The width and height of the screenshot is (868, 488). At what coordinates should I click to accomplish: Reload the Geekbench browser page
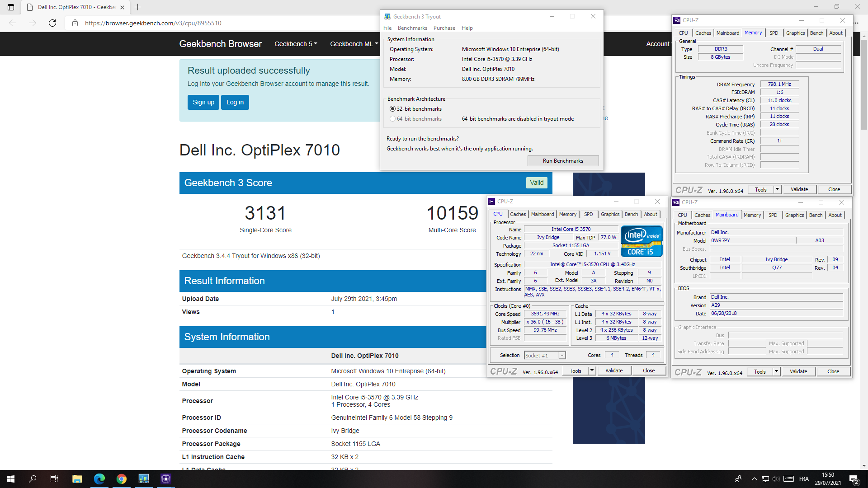[52, 23]
